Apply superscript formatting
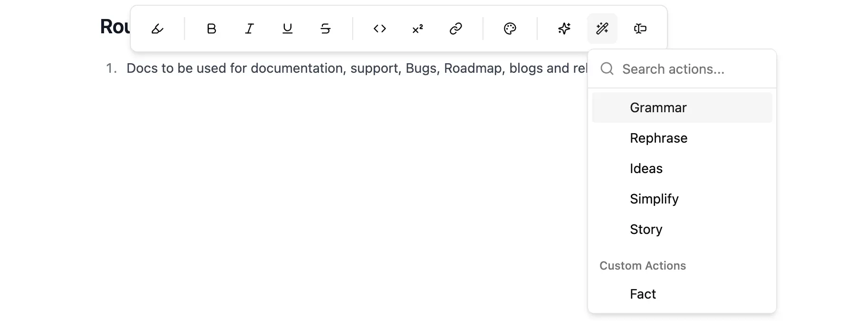The height and width of the screenshot is (330, 868). pos(418,29)
